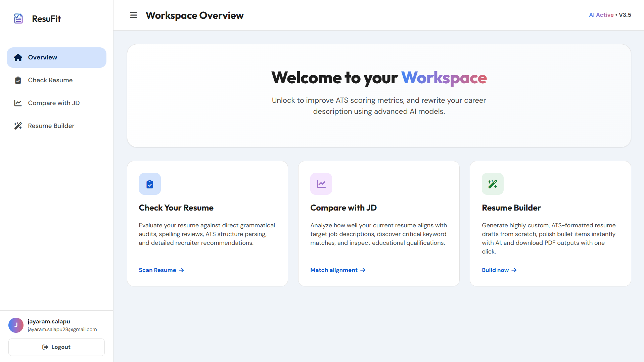
Task: Click the Workspace Overview page title
Action: click(x=195, y=15)
